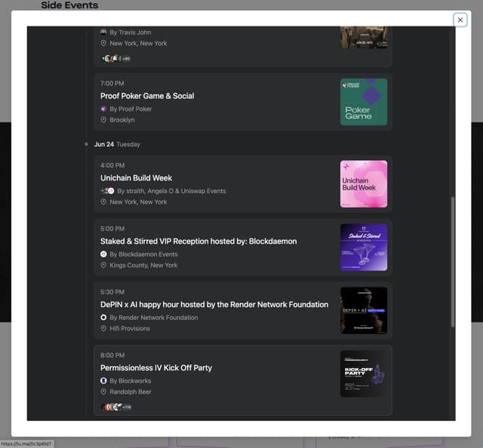Click the 'By Blockworks' text

pos(131,381)
